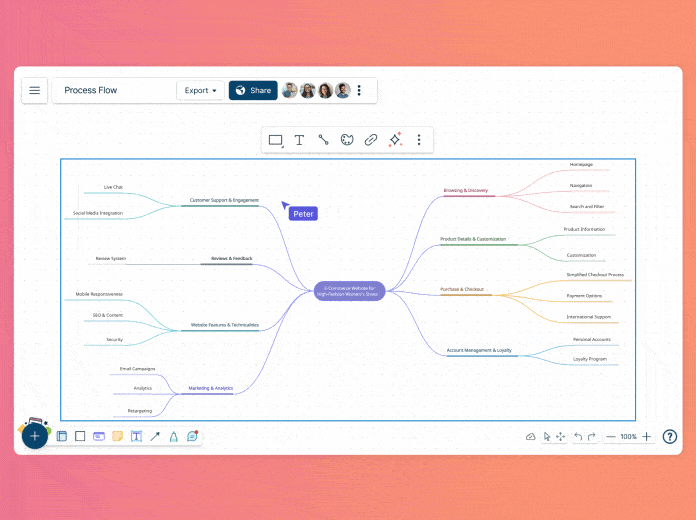
Task: Open the comments chat icon
Action: tap(193, 437)
